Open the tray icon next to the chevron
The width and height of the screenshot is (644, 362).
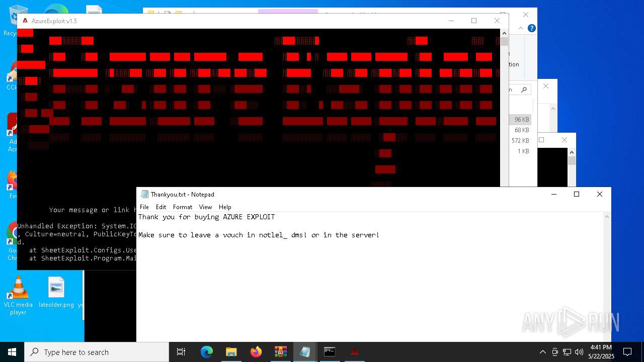555,352
